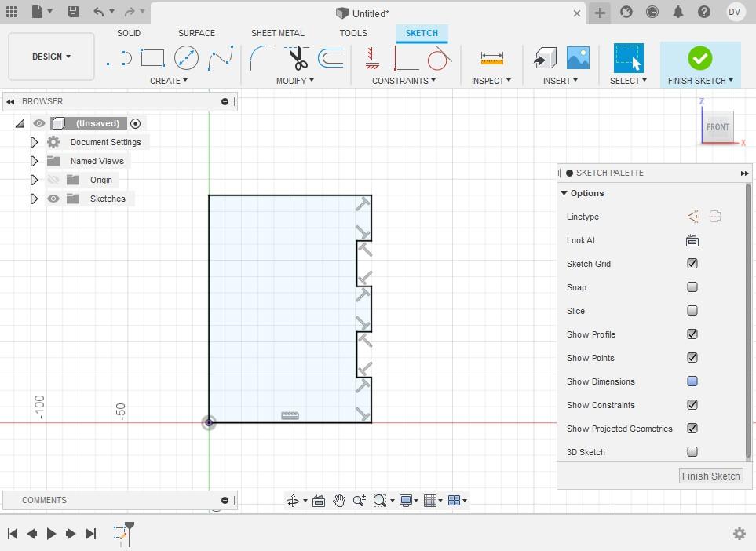Open the data panel grid icon
The image size is (756, 551).
(x=12, y=12)
